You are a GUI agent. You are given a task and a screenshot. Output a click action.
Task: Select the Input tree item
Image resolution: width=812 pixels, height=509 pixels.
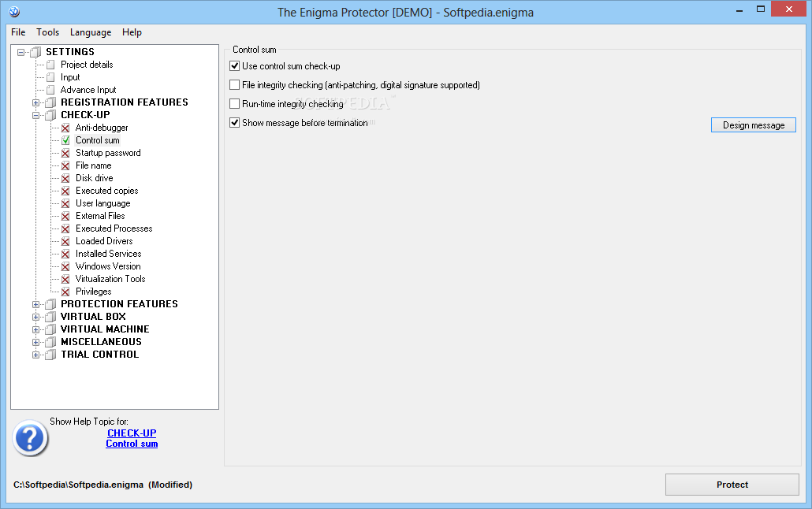[70, 77]
